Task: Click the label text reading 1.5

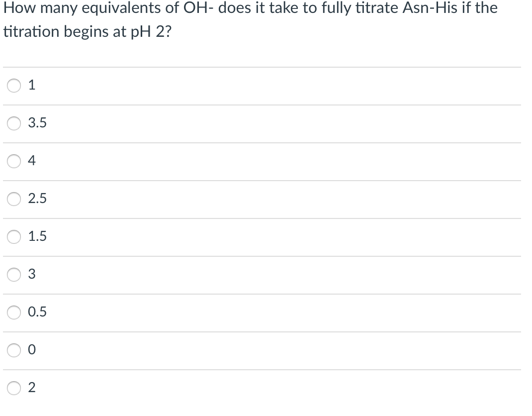Action: (37, 237)
